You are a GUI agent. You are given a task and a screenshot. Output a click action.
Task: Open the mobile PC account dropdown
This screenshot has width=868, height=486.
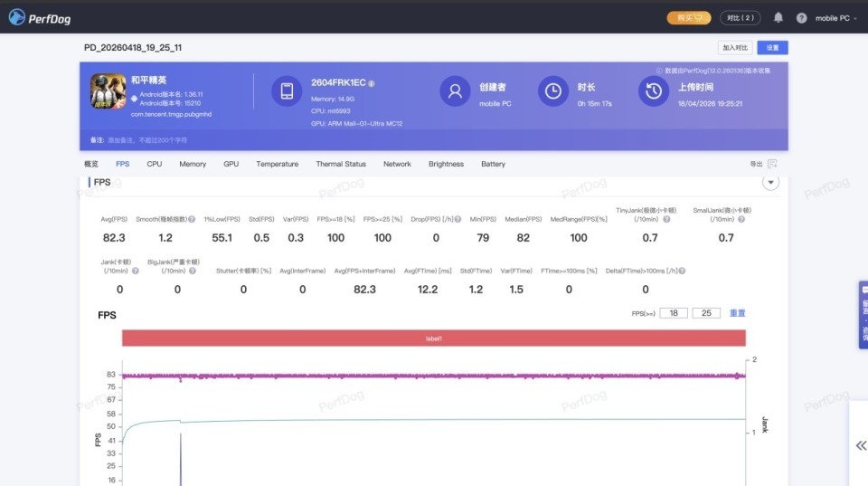coord(835,18)
